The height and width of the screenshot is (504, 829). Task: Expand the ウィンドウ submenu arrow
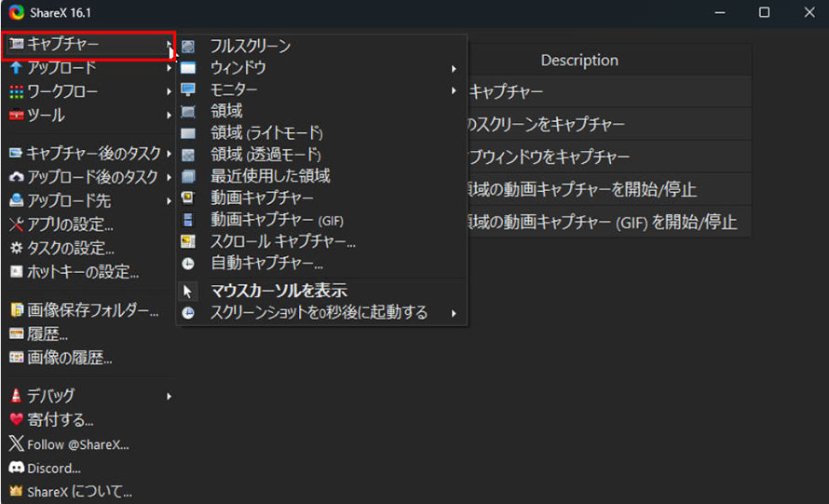click(x=454, y=69)
